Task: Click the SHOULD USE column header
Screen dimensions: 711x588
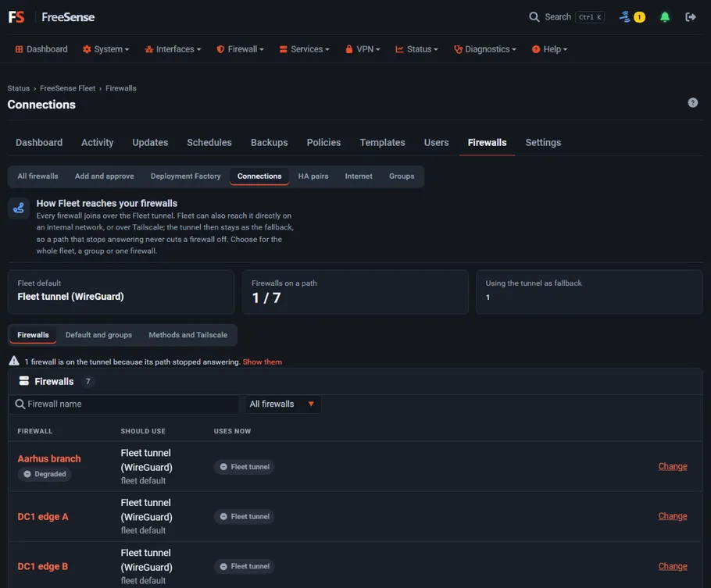Action: (x=143, y=431)
